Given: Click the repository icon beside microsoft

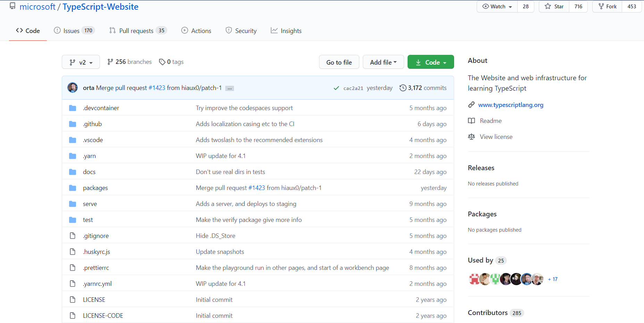Looking at the screenshot, I should pyautogui.click(x=12, y=6).
